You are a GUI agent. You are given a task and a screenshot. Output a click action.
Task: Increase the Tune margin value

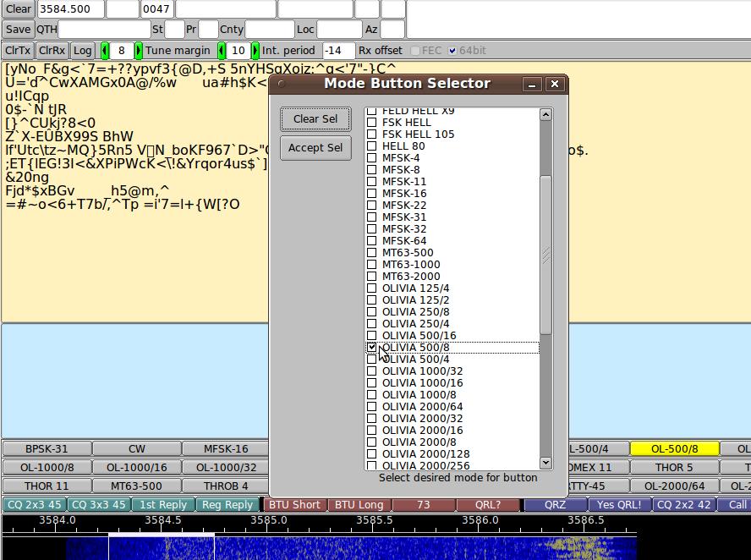click(x=139, y=51)
